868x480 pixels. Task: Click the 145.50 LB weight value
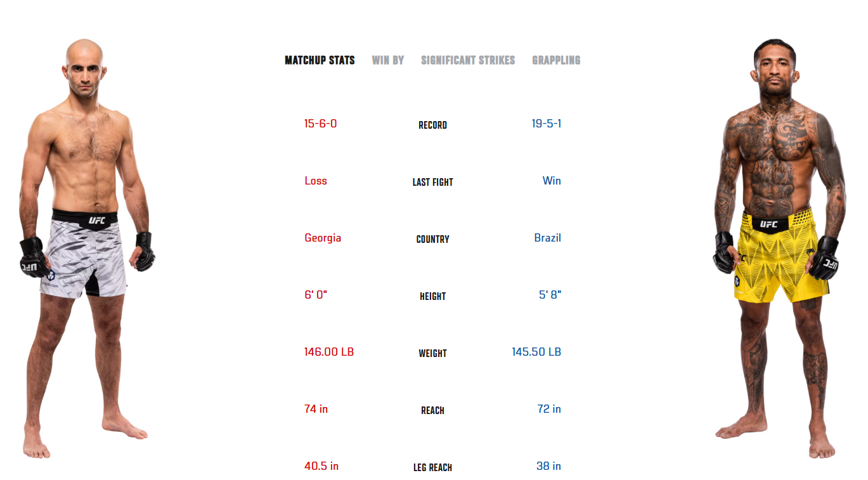pos(536,352)
